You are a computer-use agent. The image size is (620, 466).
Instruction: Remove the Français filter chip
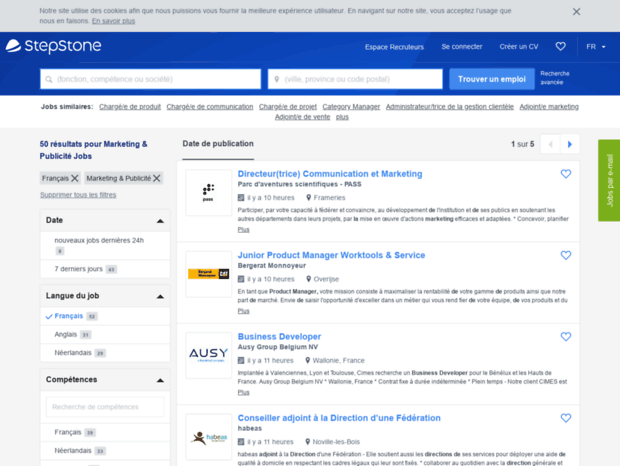coord(75,178)
